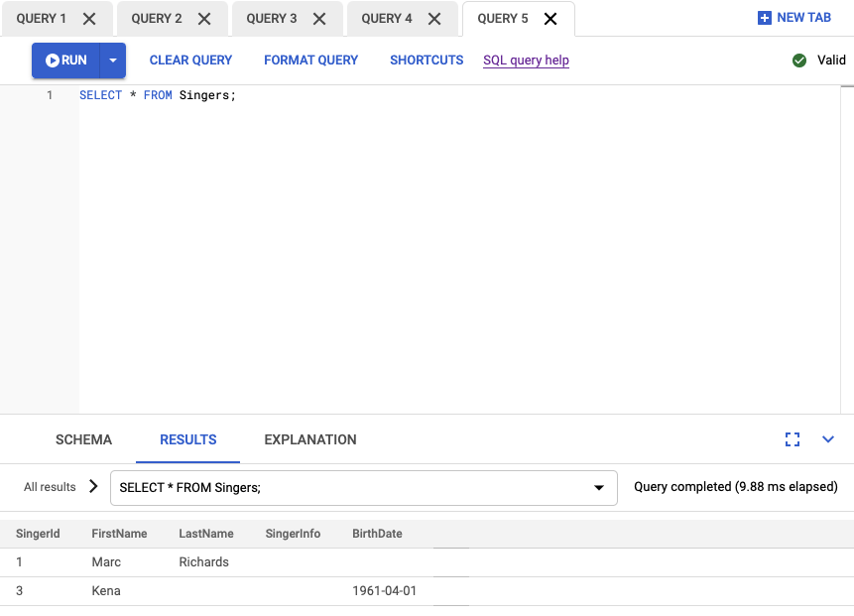
Task: Run the SQL query
Action: click(67, 60)
